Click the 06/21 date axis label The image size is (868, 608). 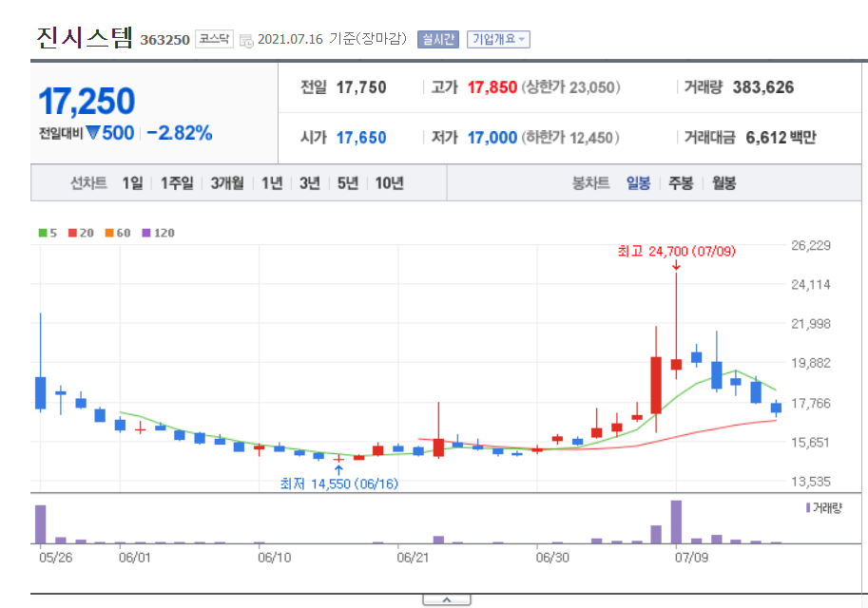(x=413, y=558)
